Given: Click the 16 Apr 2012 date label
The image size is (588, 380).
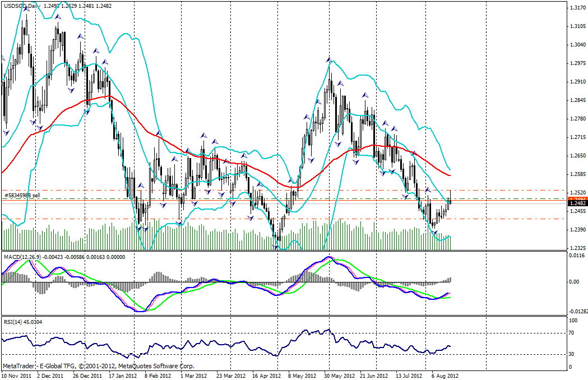Looking at the screenshot, I should click(266, 376).
